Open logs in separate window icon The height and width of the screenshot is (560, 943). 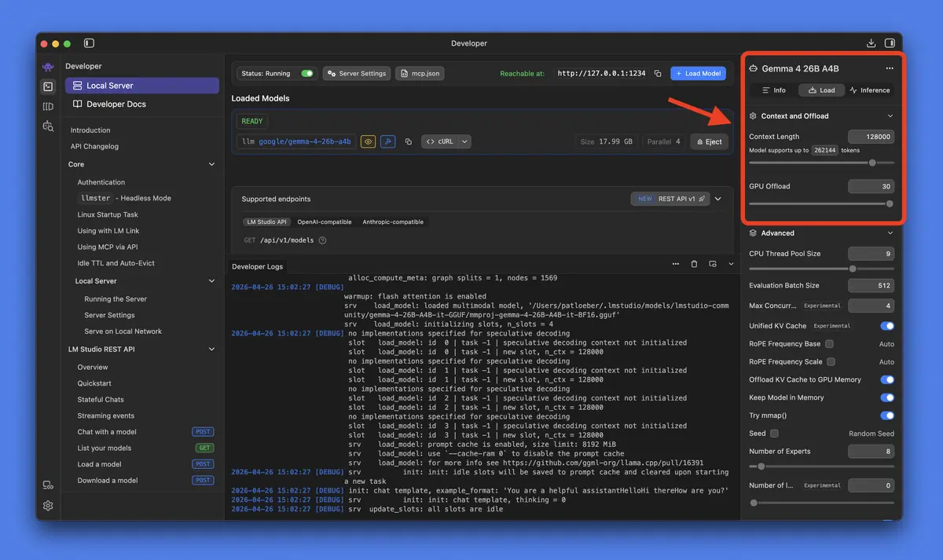pos(713,264)
